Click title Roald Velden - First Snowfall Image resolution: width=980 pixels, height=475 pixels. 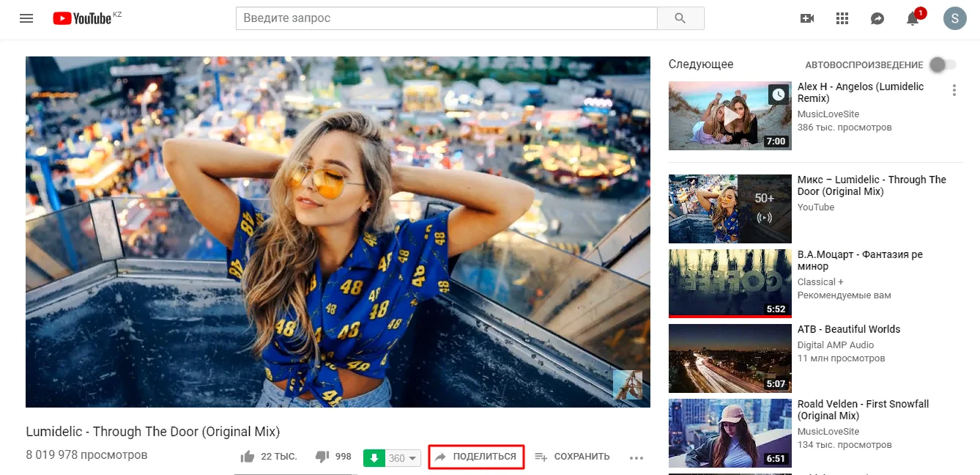[x=863, y=410]
